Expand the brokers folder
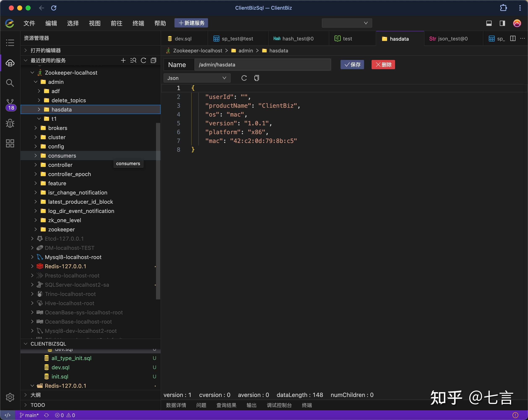528x420 pixels. 35,128
